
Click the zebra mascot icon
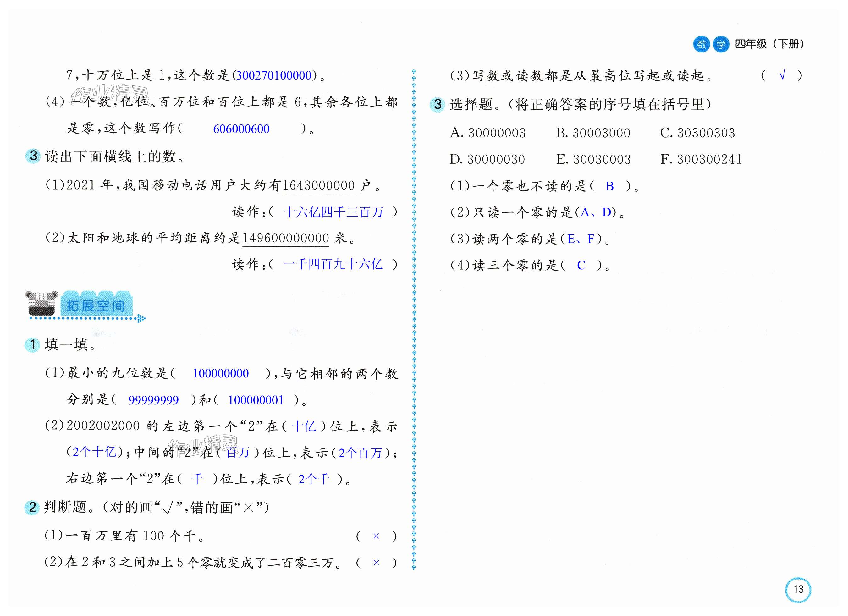tap(41, 304)
